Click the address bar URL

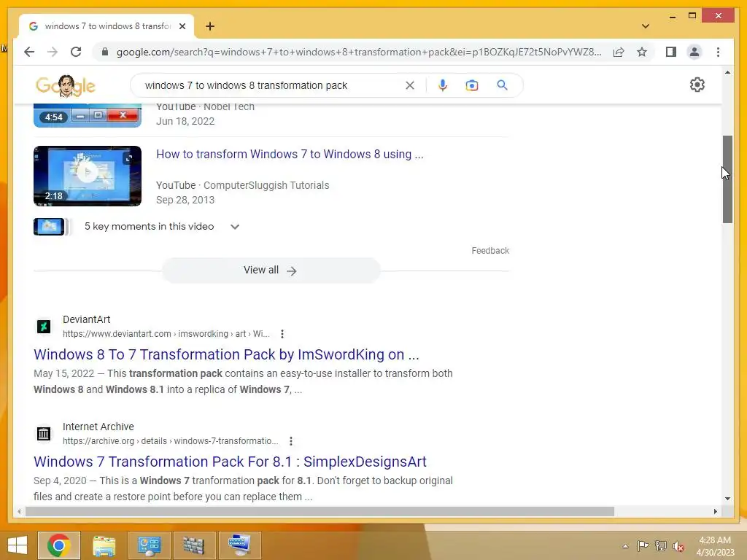click(359, 52)
